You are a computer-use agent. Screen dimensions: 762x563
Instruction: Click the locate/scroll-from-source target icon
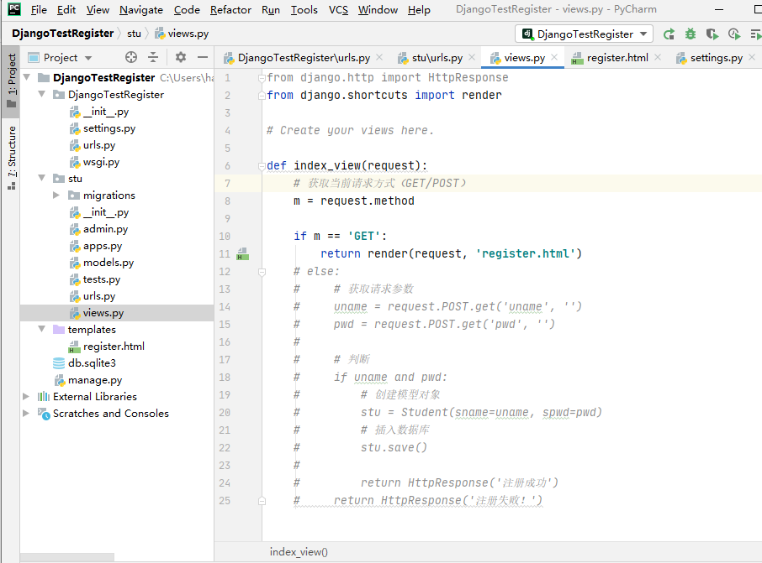click(x=131, y=58)
